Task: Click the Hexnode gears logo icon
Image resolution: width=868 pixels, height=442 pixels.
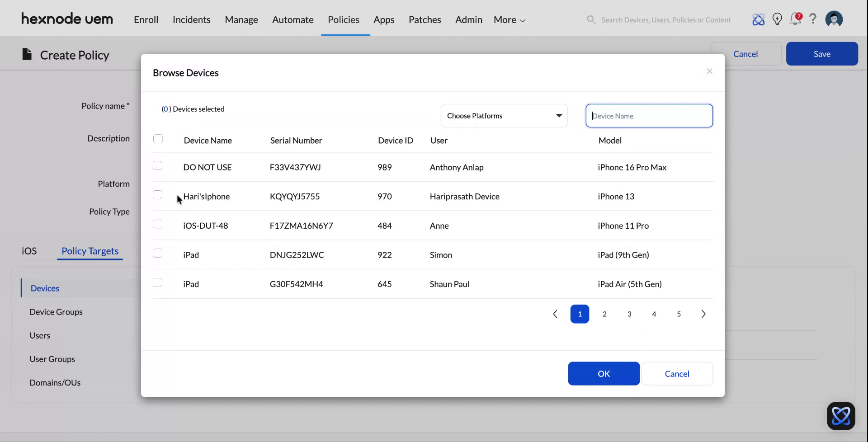Action: click(759, 19)
